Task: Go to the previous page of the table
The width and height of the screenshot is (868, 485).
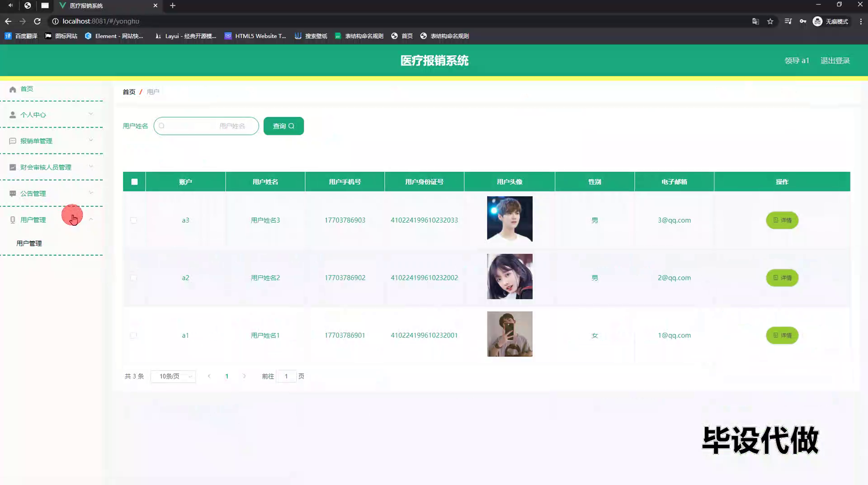Action: click(x=209, y=376)
